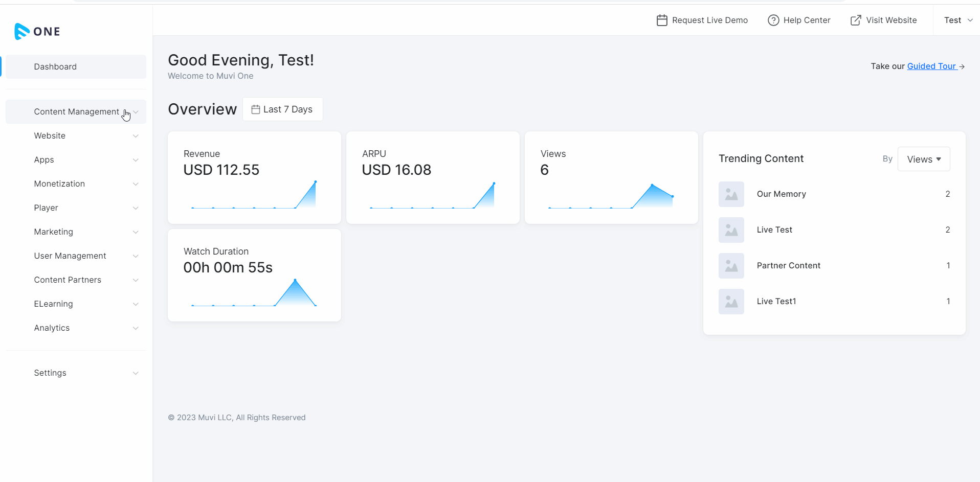The height and width of the screenshot is (482, 980).
Task: Click the calendar icon beside Request Live Demo
Action: tap(662, 20)
